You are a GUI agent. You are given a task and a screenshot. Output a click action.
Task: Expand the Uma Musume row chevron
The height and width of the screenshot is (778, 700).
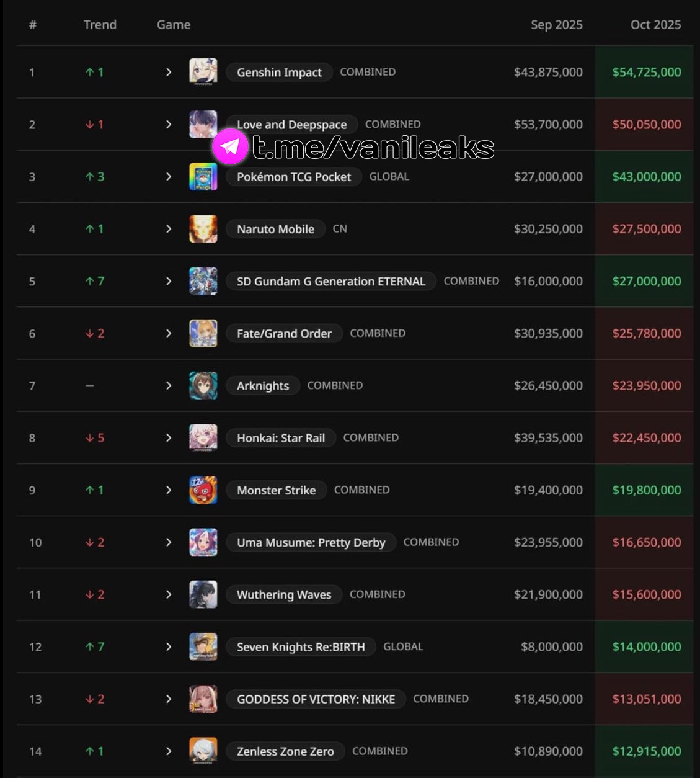pos(169,542)
